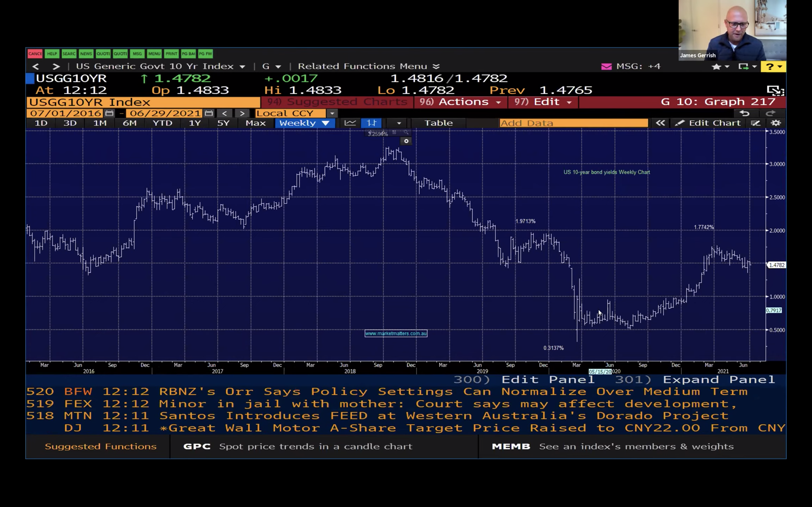Select the bar chart style icon
This screenshot has height=507, width=812.
point(371,123)
